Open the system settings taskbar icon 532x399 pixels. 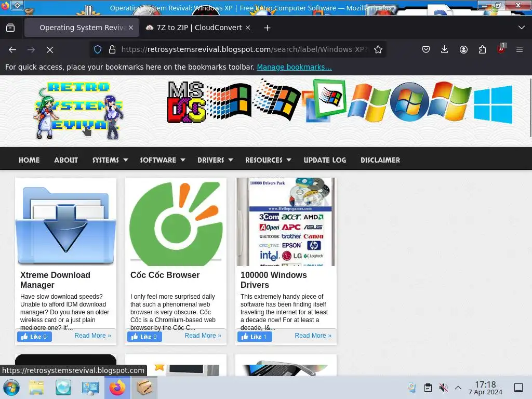pyautogui.click(x=90, y=388)
